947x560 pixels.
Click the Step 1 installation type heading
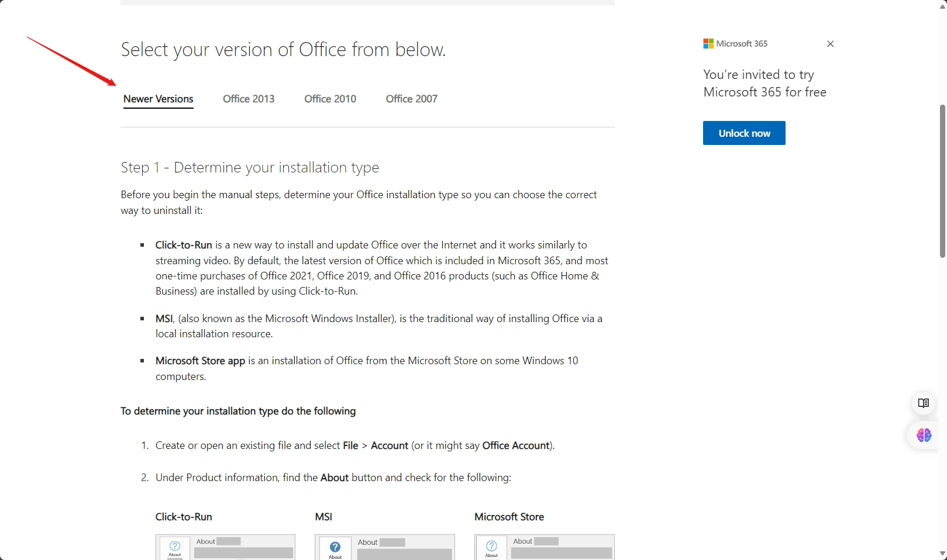[x=250, y=168]
